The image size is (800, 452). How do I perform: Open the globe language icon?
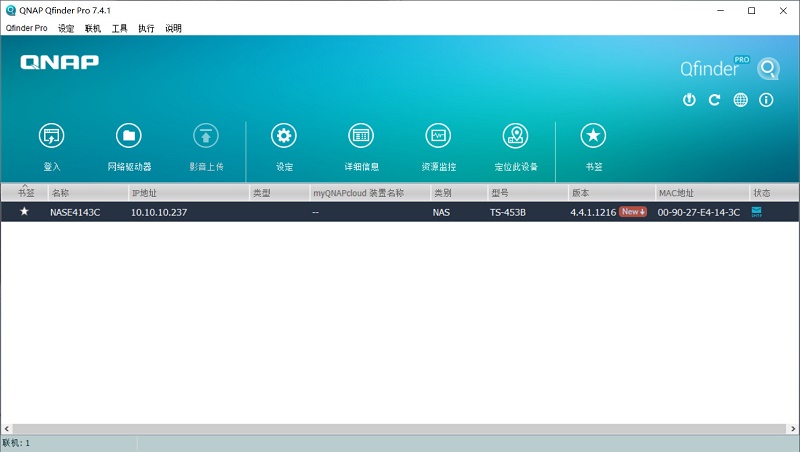pos(740,100)
